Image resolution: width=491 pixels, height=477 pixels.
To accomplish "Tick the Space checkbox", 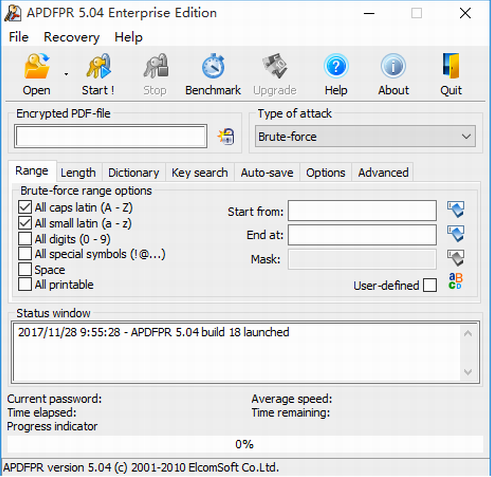I will point(25,269).
